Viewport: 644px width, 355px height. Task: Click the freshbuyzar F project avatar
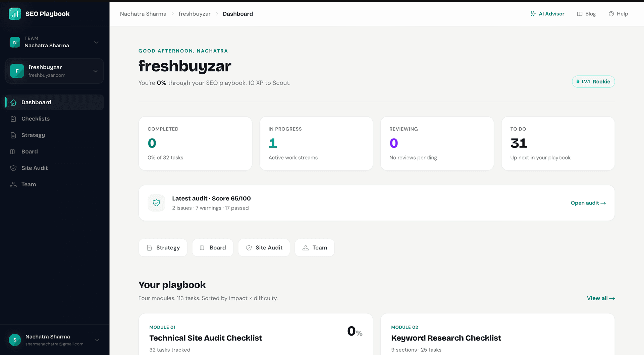[17, 71]
